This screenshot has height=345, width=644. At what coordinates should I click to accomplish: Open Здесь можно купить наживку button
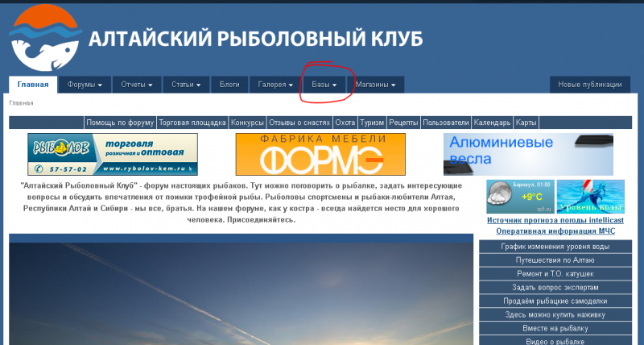tap(555, 314)
